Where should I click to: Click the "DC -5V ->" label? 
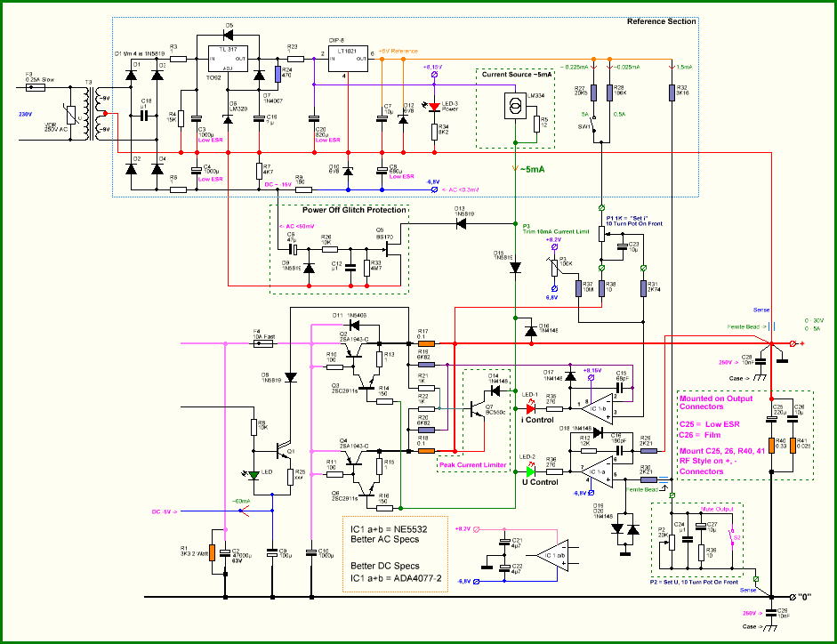165,511
